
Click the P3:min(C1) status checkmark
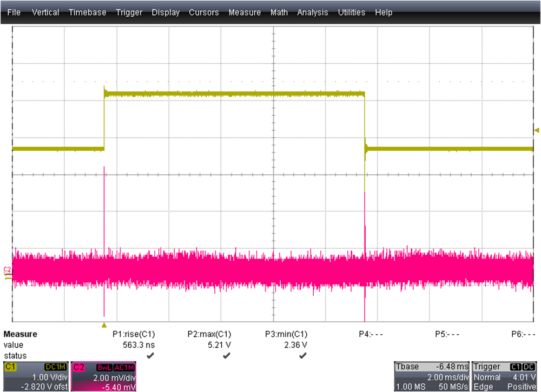pos(303,356)
